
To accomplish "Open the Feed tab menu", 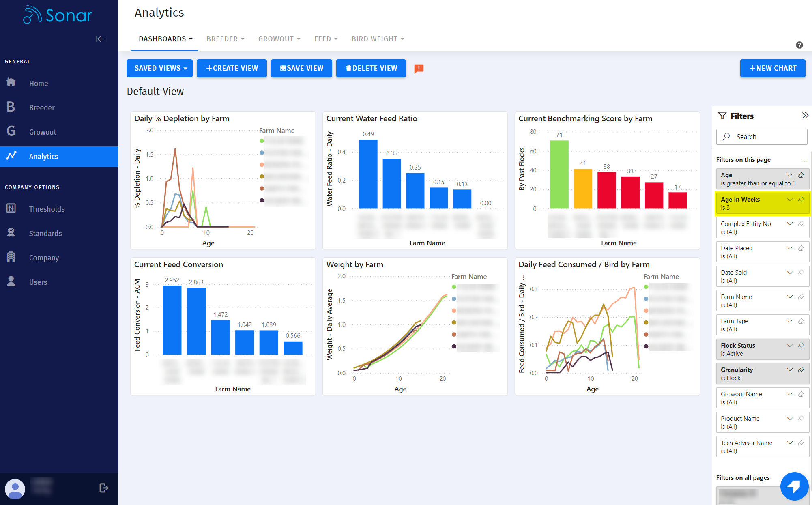I will click(326, 39).
